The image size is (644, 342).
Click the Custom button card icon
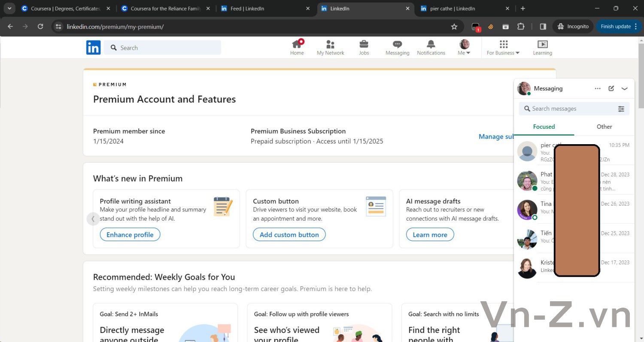click(x=376, y=206)
